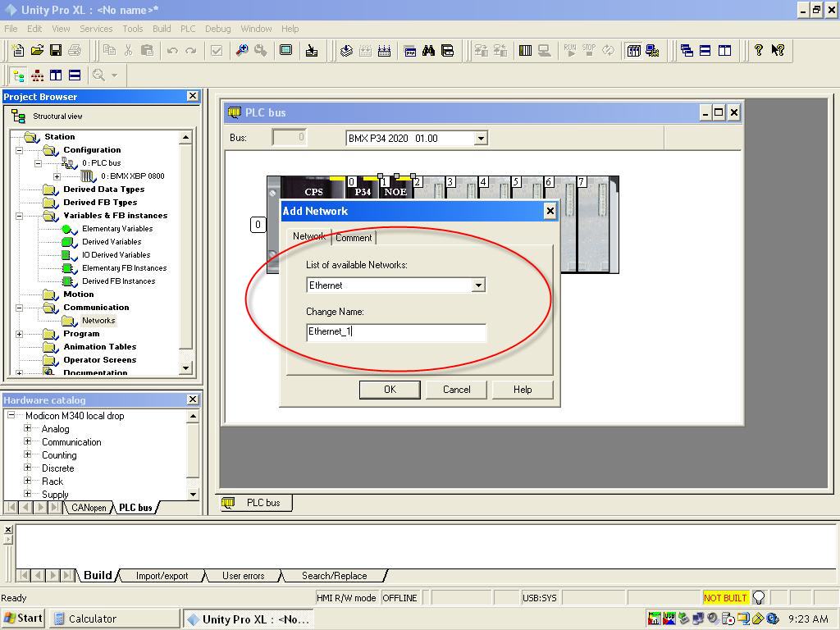Screen dimensions: 840x630
Task: Click the yellow question mark Help icon
Action: click(x=759, y=50)
